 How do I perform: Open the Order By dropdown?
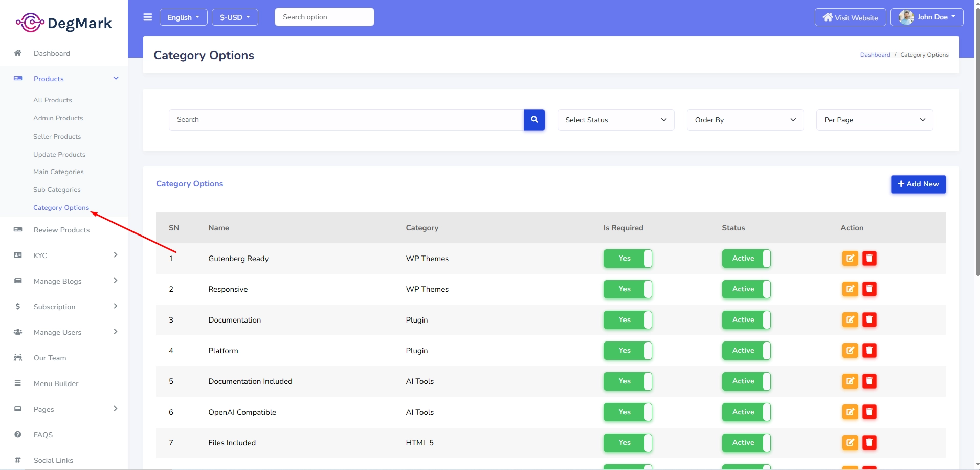coord(745,120)
